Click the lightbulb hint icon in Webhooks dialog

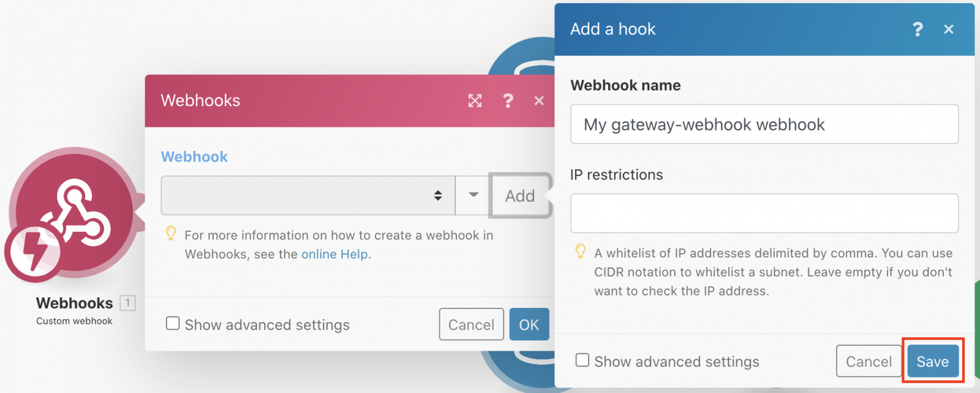(x=171, y=234)
